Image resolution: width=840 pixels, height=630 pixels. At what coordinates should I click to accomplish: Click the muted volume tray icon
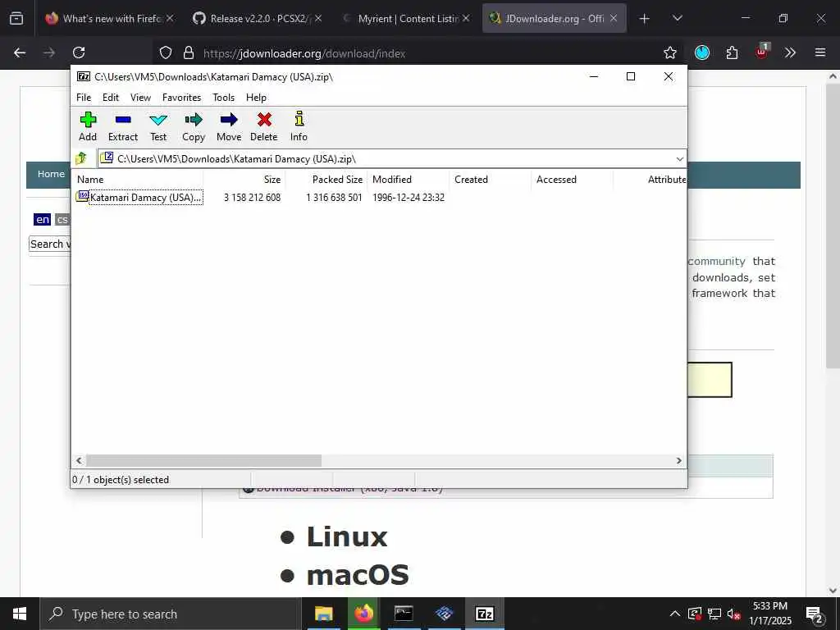click(x=733, y=614)
